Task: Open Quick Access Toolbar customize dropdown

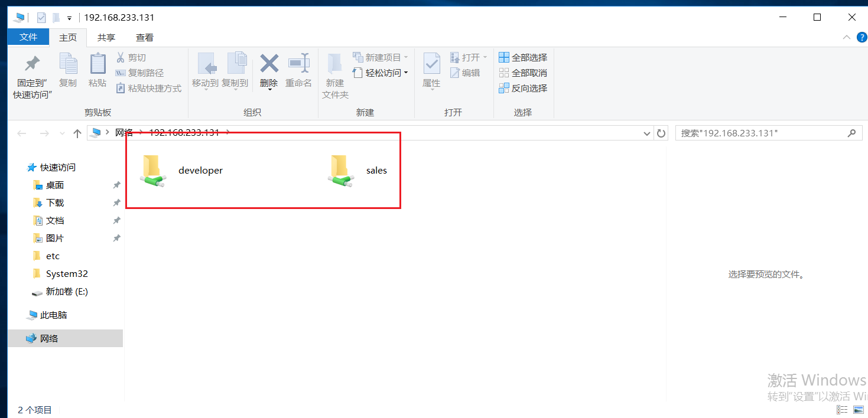Action: [x=69, y=18]
